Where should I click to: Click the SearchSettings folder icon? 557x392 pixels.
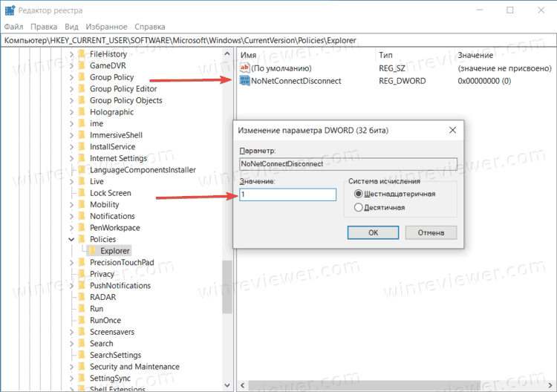tap(82, 355)
